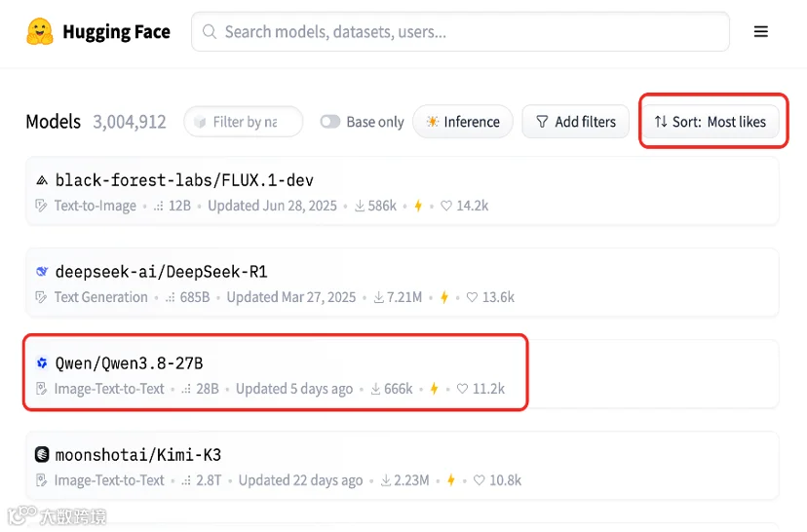Click the Hugging Face emoji logo
This screenshot has width=807, height=532.
click(x=40, y=31)
